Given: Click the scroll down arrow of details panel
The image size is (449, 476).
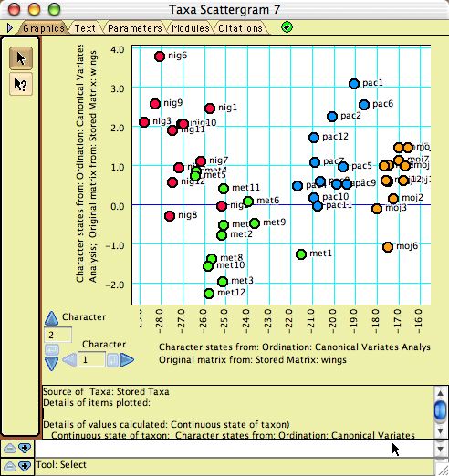Looking at the screenshot, I should click(440, 431).
